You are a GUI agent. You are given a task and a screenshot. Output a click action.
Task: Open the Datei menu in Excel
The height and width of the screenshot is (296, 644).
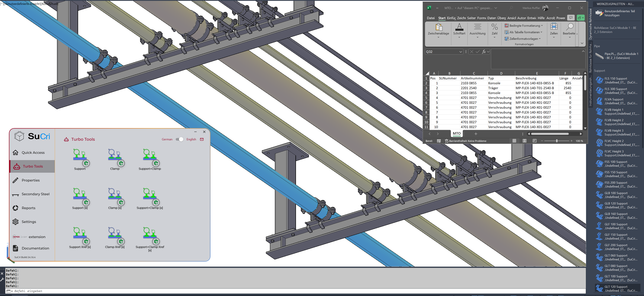point(431,18)
